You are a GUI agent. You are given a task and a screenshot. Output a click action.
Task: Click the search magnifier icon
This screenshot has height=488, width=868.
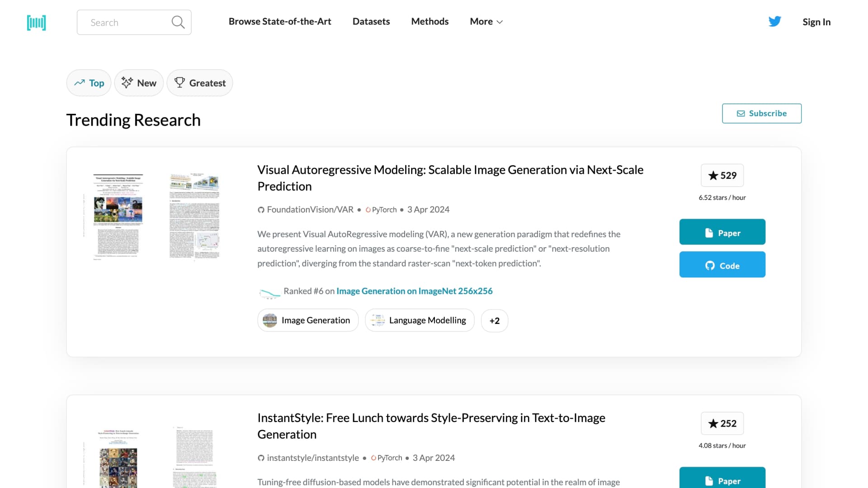coord(178,22)
